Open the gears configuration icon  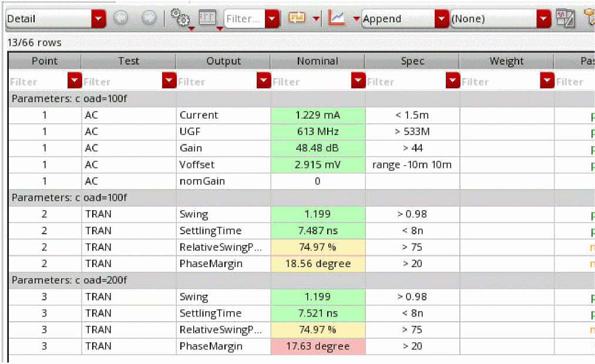click(x=180, y=18)
